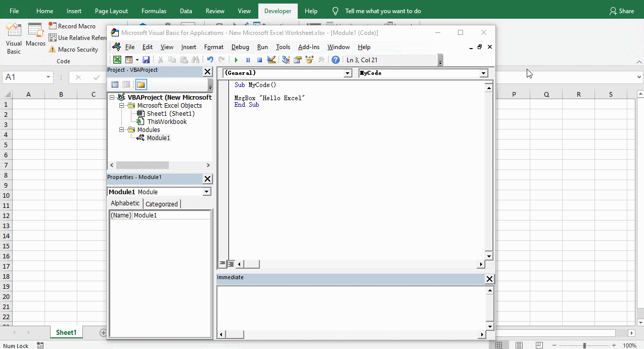The image size is (644, 349).
Task: Close the Properties - Module1 panel
Action: (x=207, y=179)
